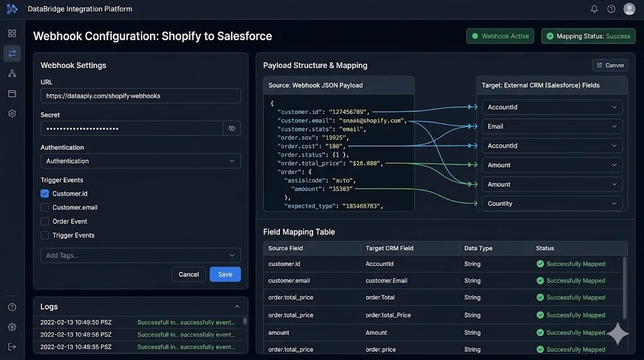Click the customer.id source field cell
This screenshot has height=360, width=644.
pos(284,264)
